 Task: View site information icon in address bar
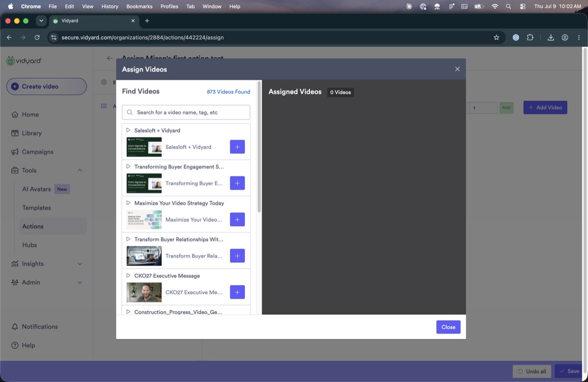53,37
